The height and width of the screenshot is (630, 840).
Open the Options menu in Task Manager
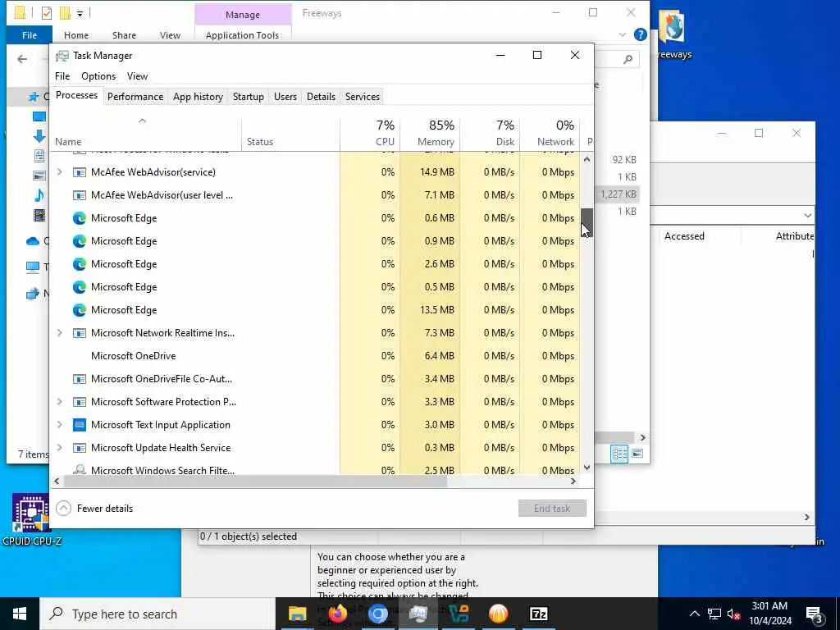(98, 76)
